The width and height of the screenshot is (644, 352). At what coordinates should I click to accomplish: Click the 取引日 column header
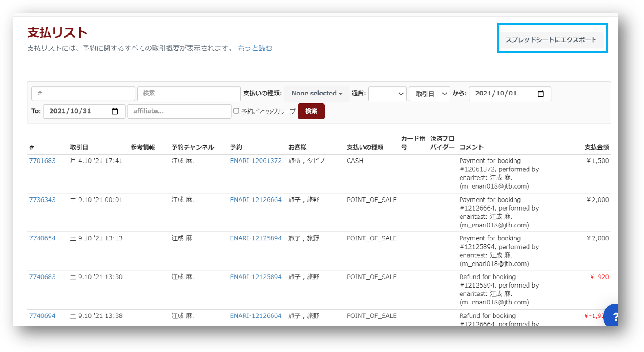click(x=79, y=147)
